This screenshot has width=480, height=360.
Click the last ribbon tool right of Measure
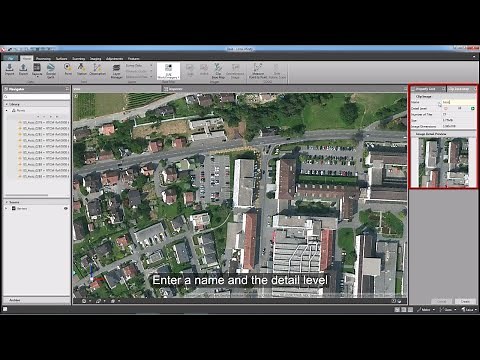277,71
